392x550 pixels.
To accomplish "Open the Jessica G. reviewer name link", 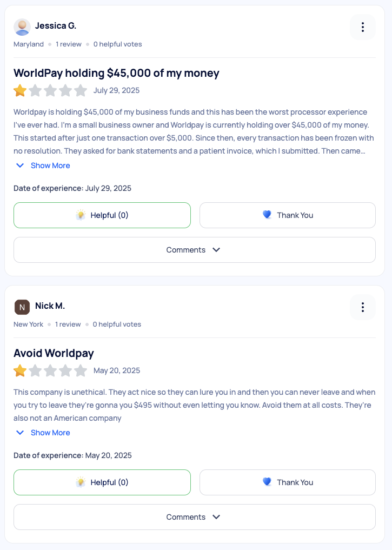I will 56,25.
